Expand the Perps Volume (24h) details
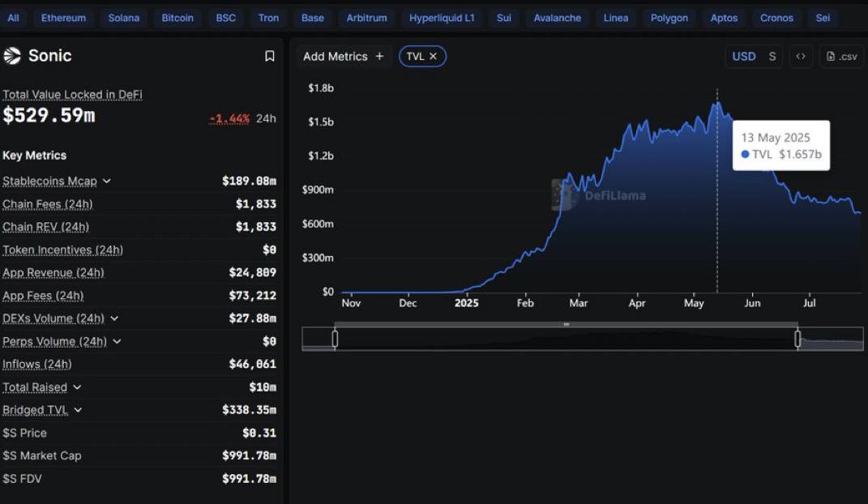Screen dimensions: 868x504 click(117, 341)
